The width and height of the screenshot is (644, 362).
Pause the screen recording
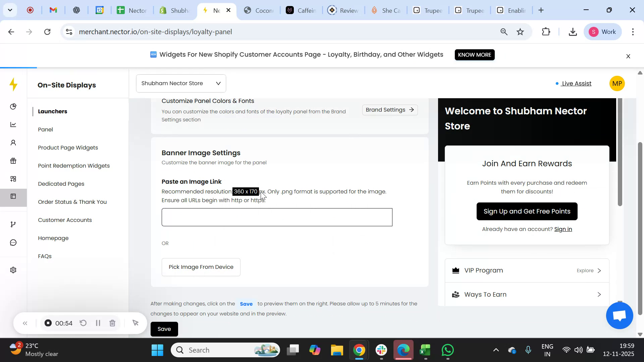pyautogui.click(x=98, y=323)
